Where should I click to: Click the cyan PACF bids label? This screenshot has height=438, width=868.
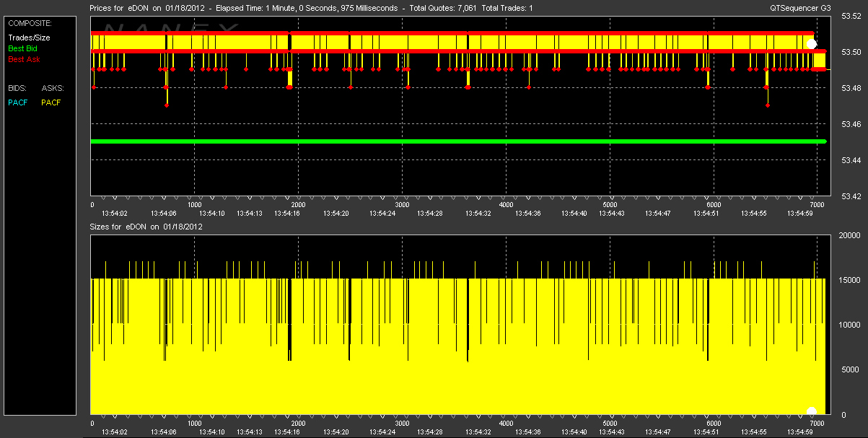(x=18, y=102)
